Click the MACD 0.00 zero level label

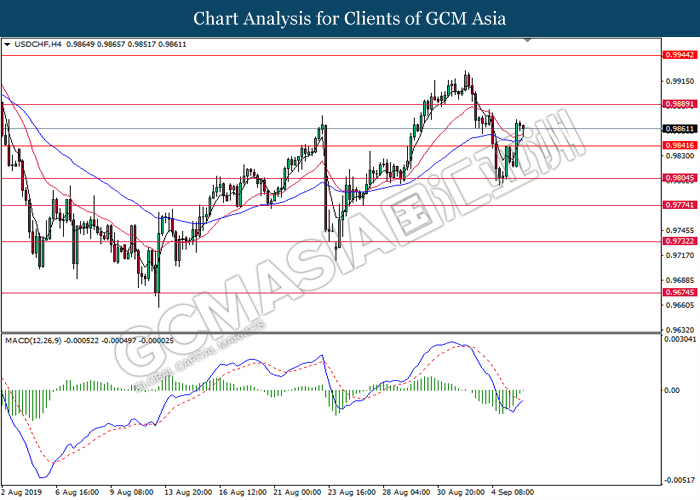[x=672, y=390]
